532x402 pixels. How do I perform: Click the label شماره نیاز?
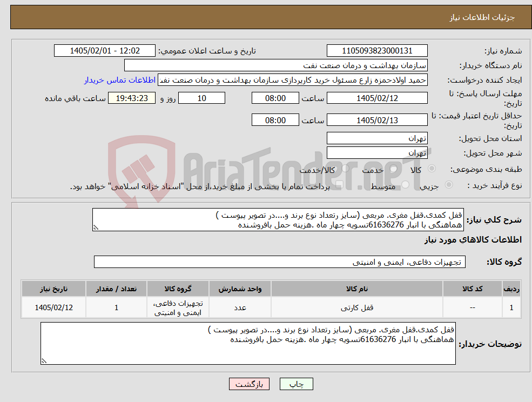pos(503,51)
